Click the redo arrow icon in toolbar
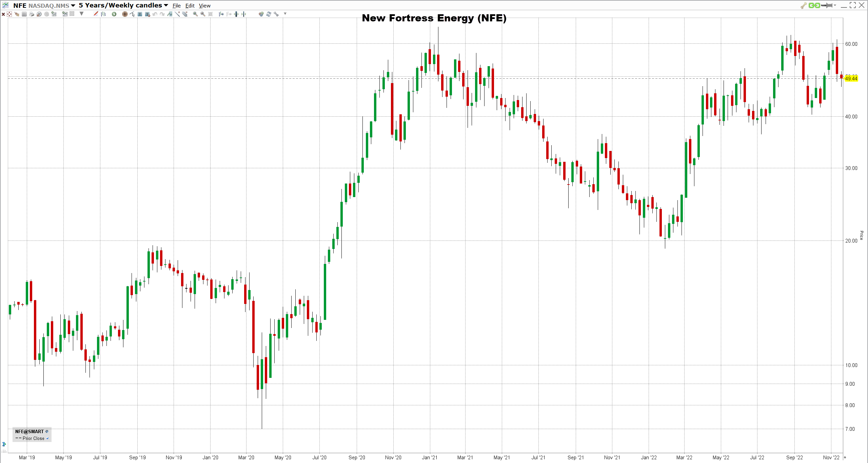 coord(162,14)
